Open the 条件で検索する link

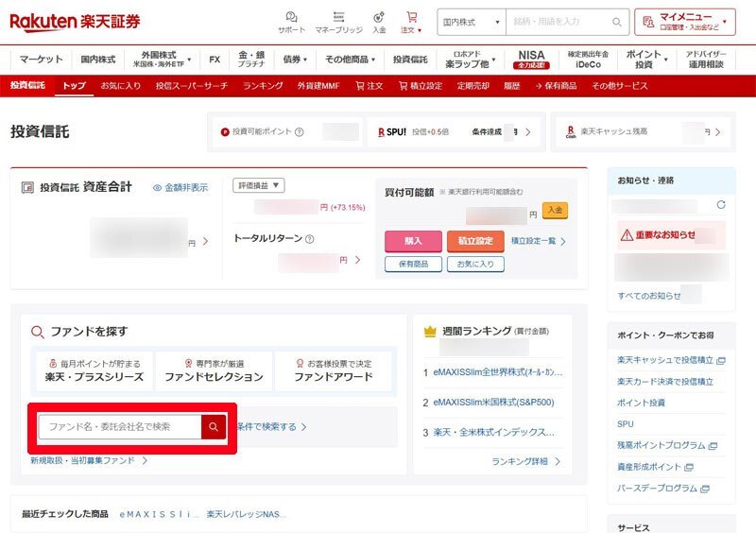pyautogui.click(x=271, y=427)
